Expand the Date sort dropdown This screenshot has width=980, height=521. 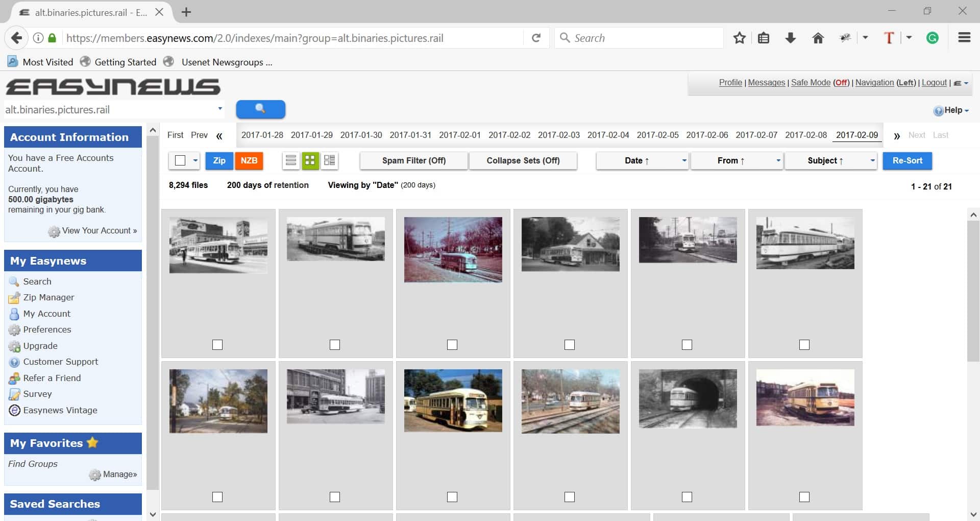pyautogui.click(x=684, y=160)
